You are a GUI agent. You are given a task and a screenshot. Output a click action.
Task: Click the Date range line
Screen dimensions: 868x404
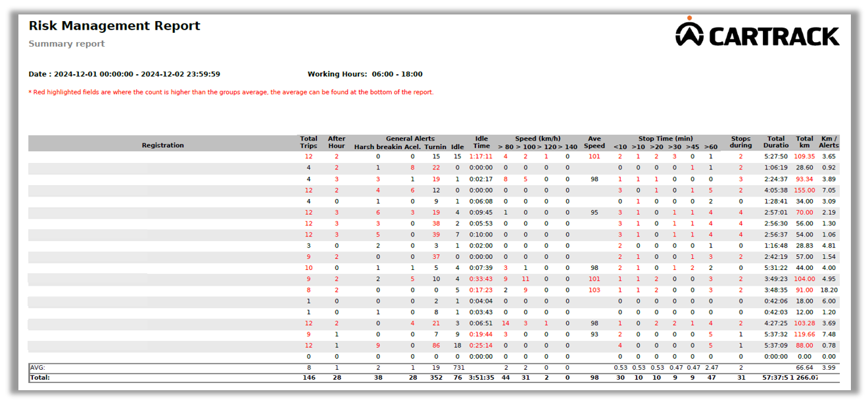pyautogui.click(x=124, y=74)
